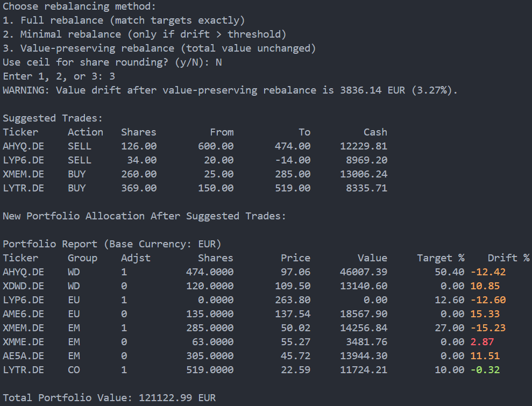Screen dimensions: 532x406
Task: Click the -14.00 'To' value
Action: [293, 160]
